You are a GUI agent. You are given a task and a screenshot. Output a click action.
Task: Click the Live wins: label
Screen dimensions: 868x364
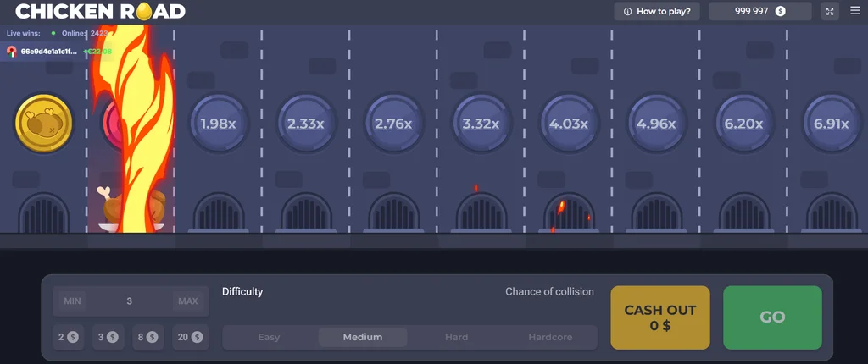pyautogui.click(x=23, y=33)
